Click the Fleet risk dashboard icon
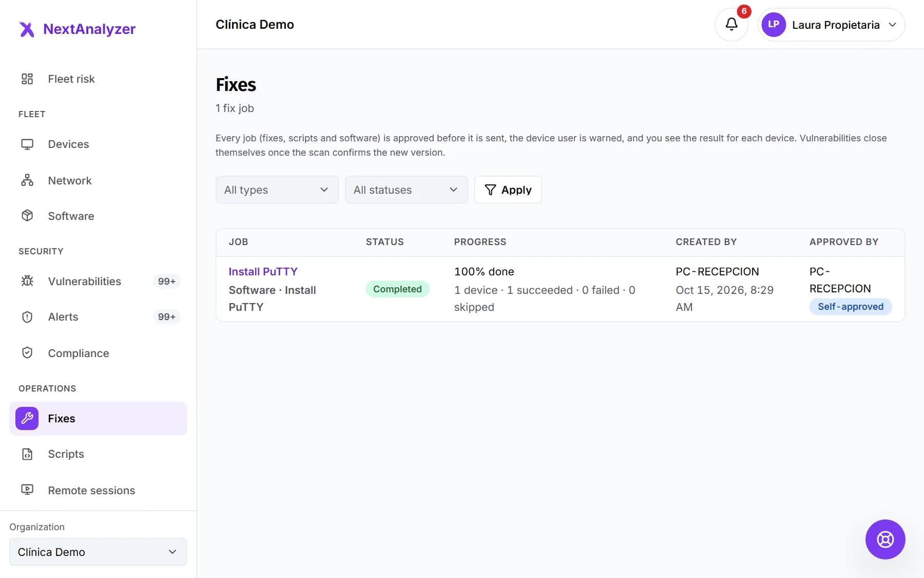Image resolution: width=924 pixels, height=578 pixels. (x=27, y=79)
